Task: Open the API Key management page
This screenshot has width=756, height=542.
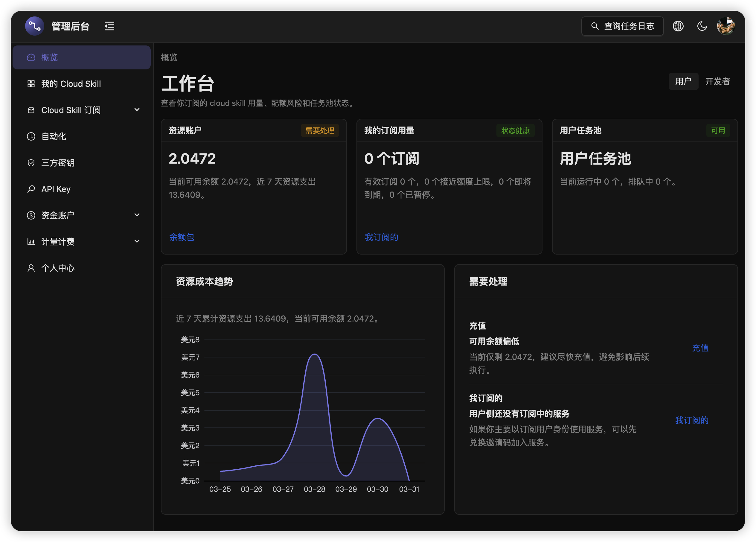Action: tap(55, 189)
